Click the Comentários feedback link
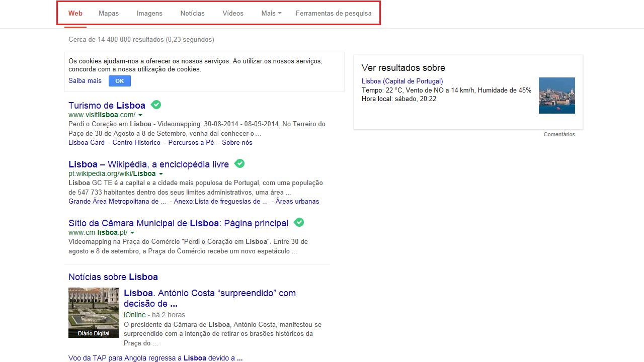This screenshot has height=362, width=644. tap(559, 134)
